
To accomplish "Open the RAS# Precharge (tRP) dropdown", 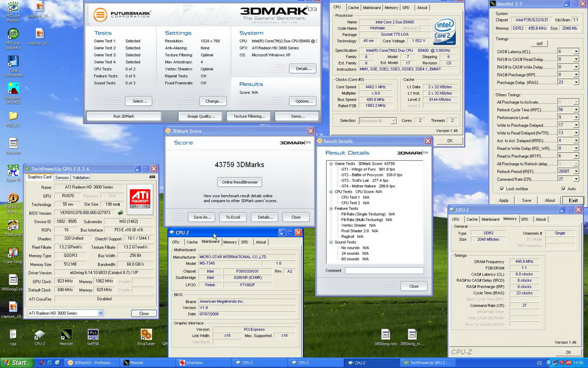I will tap(576, 75).
